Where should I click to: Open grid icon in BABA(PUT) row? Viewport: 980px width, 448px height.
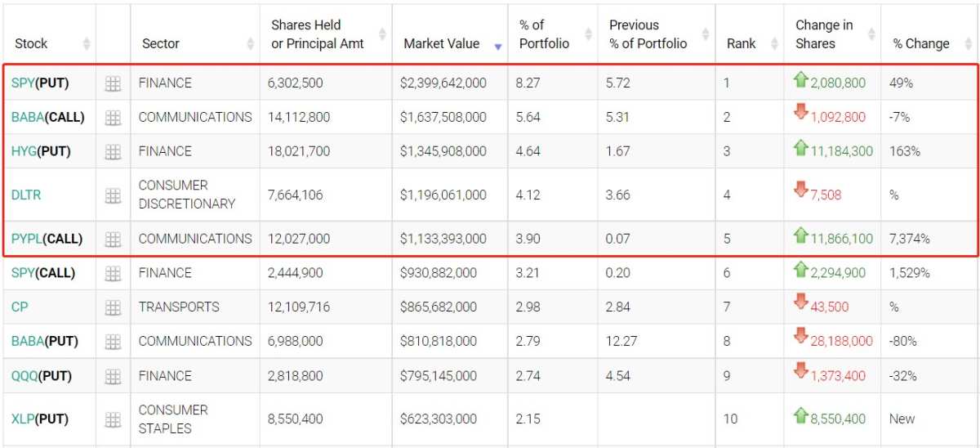point(113,342)
